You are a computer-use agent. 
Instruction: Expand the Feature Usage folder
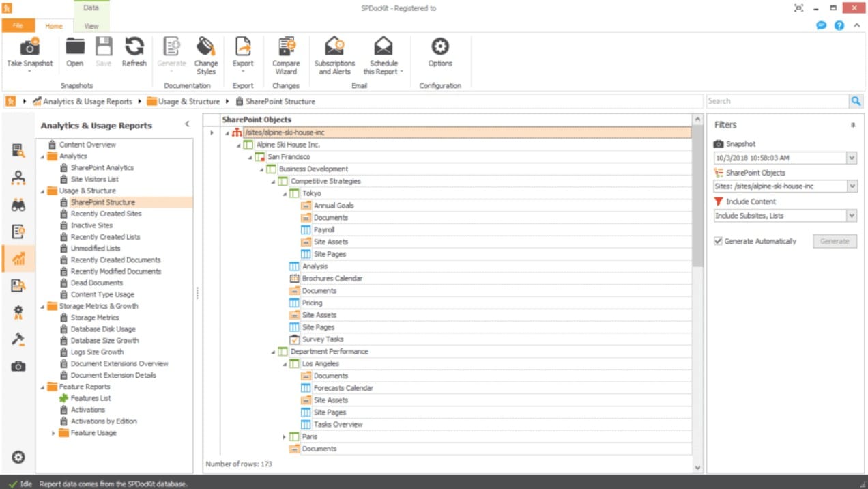(x=53, y=433)
